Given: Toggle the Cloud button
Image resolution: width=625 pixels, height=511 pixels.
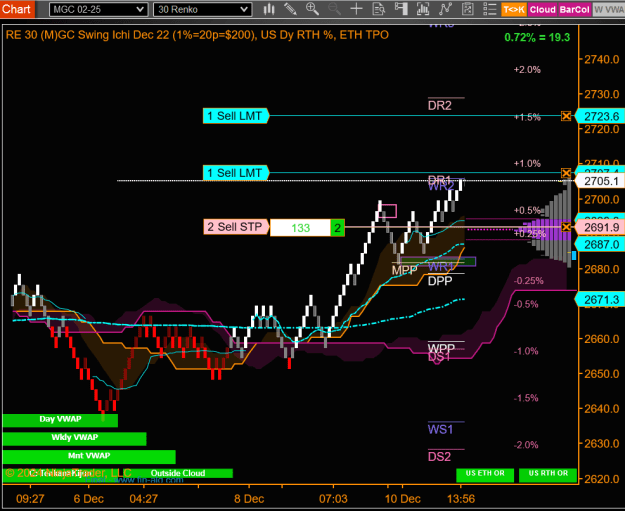Looking at the screenshot, I should [x=542, y=9].
